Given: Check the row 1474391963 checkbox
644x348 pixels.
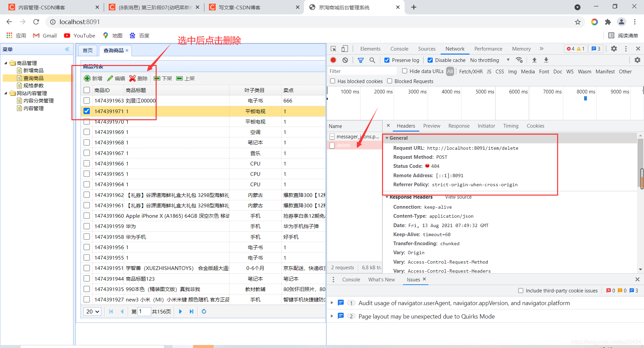Looking at the screenshot, I should tap(87, 100).
